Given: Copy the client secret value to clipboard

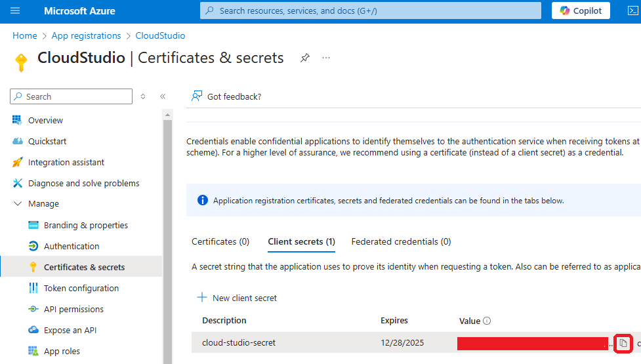Looking at the screenshot, I should point(623,343).
